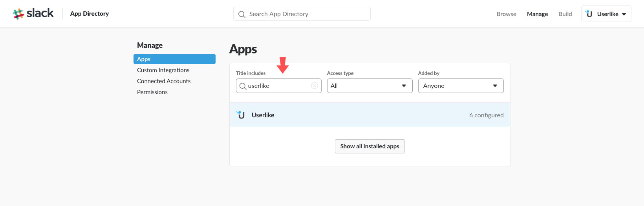Click the Search App Directory field
Image resolution: width=644 pixels, height=206 pixels.
click(302, 14)
